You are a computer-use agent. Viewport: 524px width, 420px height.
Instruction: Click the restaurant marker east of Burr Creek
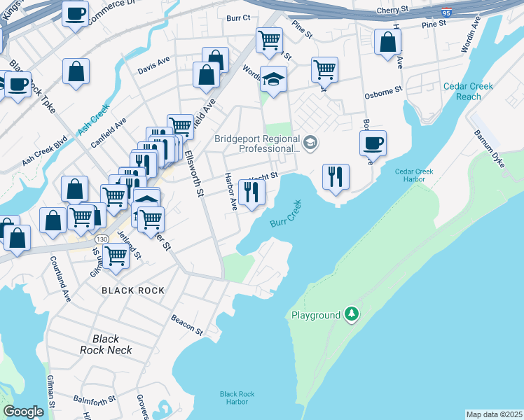[x=336, y=178]
